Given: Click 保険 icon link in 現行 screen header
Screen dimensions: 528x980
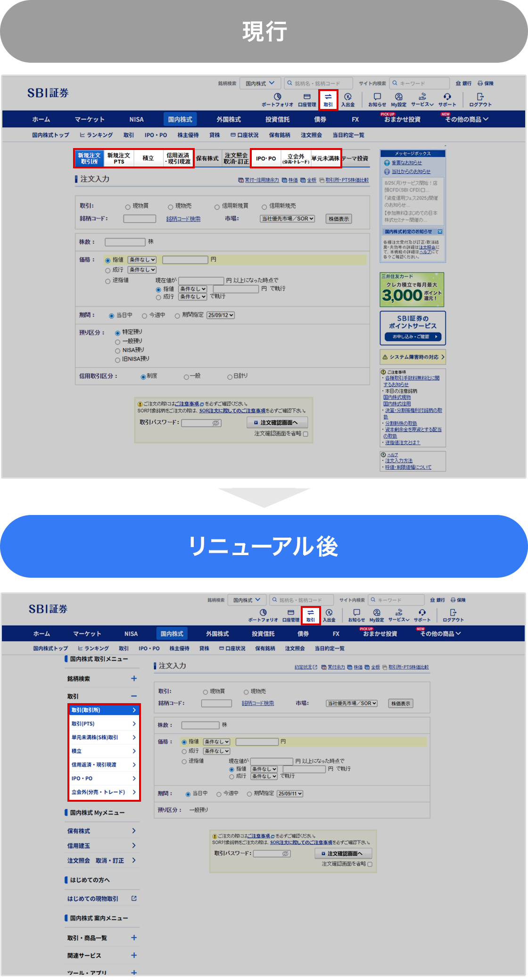Looking at the screenshot, I should click(x=486, y=83).
